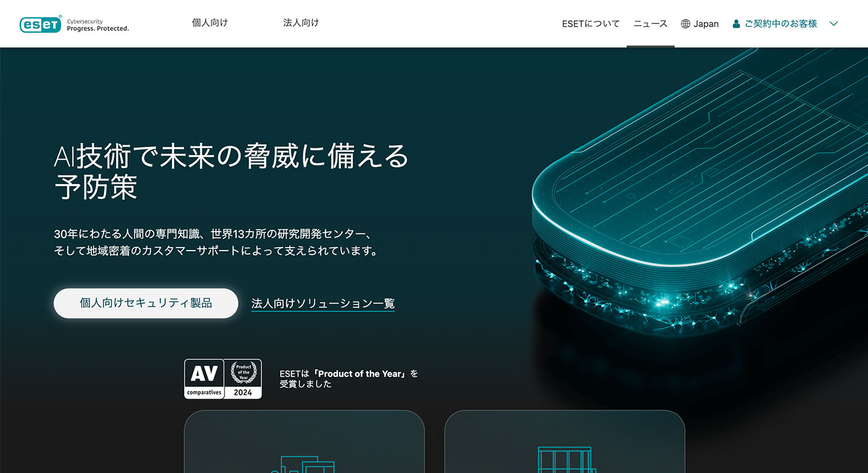Click the 個人向けセキュリティ製品 button
The height and width of the screenshot is (473, 868).
[x=146, y=303]
